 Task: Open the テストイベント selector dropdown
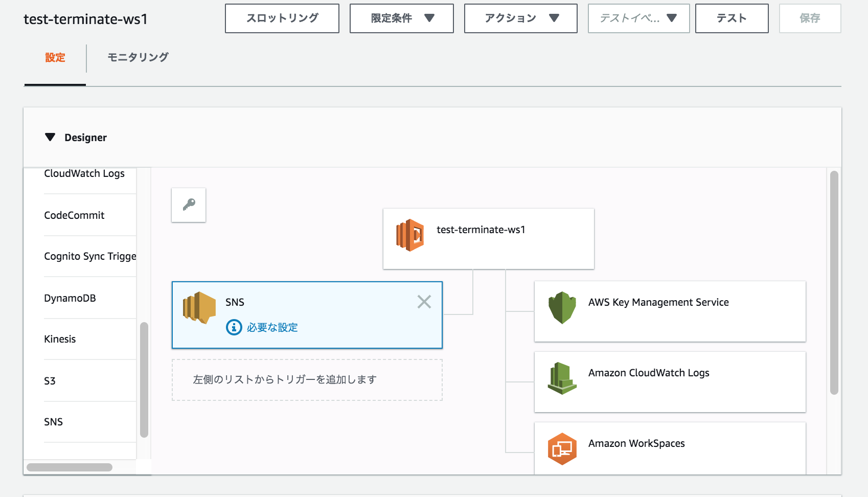tap(639, 18)
